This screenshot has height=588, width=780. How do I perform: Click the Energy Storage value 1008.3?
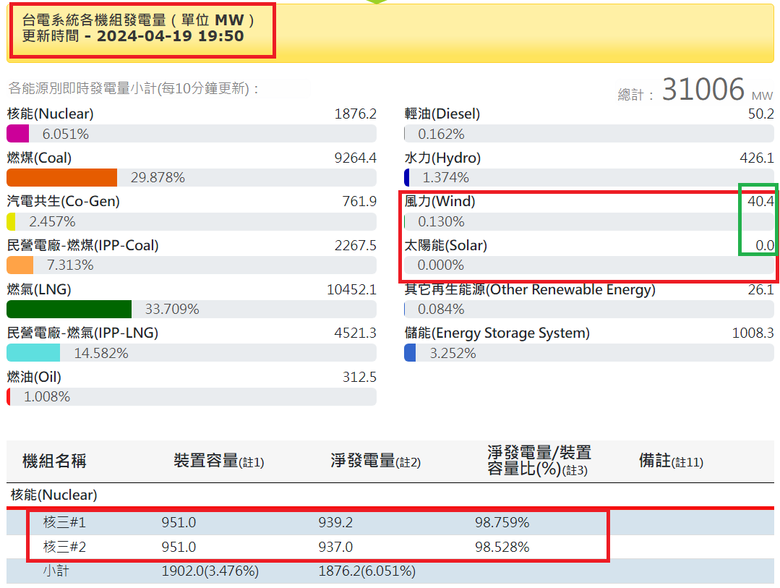point(753,333)
